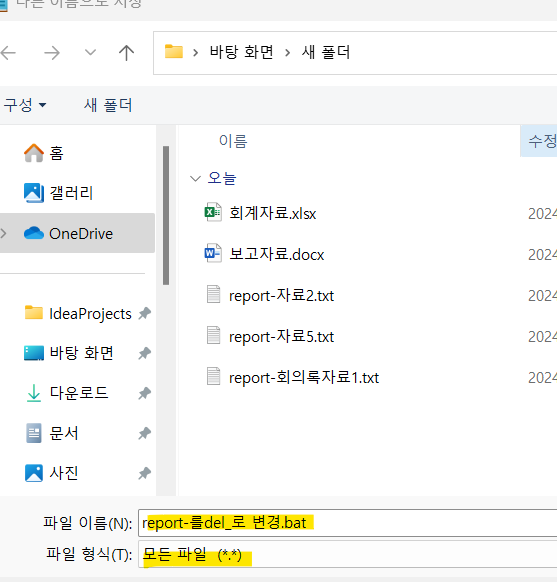Click the date cell of 회계자료.xlsx
The image size is (557, 582).
point(542,214)
